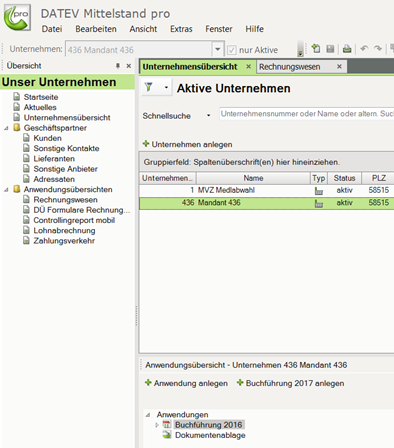Sort by the Name column header
Screen dimensions: 394x448
[x=253, y=178]
